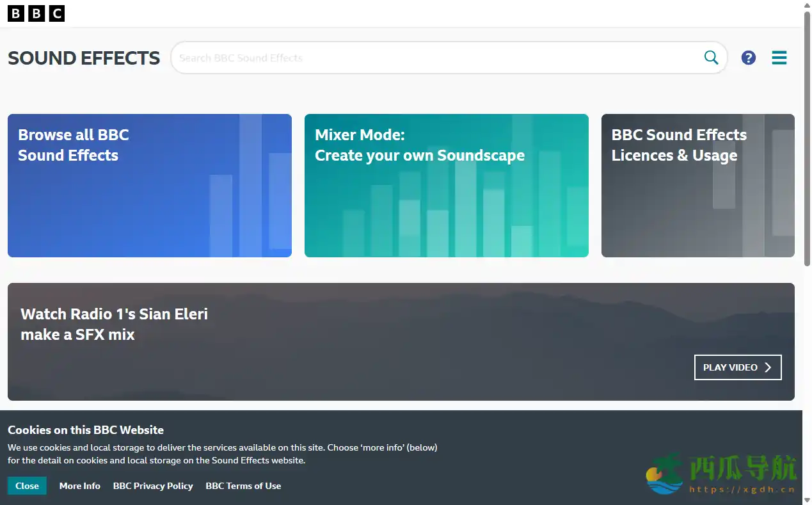Click the Search BBC Sound Effects field
The width and height of the screenshot is (812, 505).
click(x=435, y=58)
